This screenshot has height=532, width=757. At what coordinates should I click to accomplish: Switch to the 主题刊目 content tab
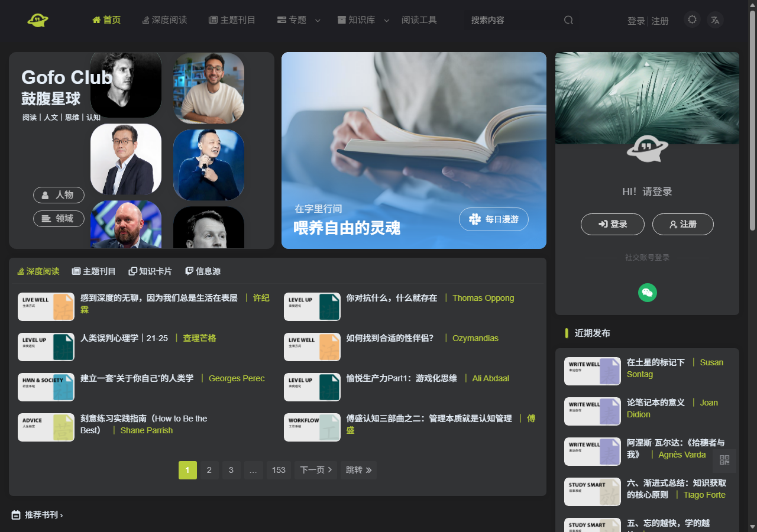point(93,271)
